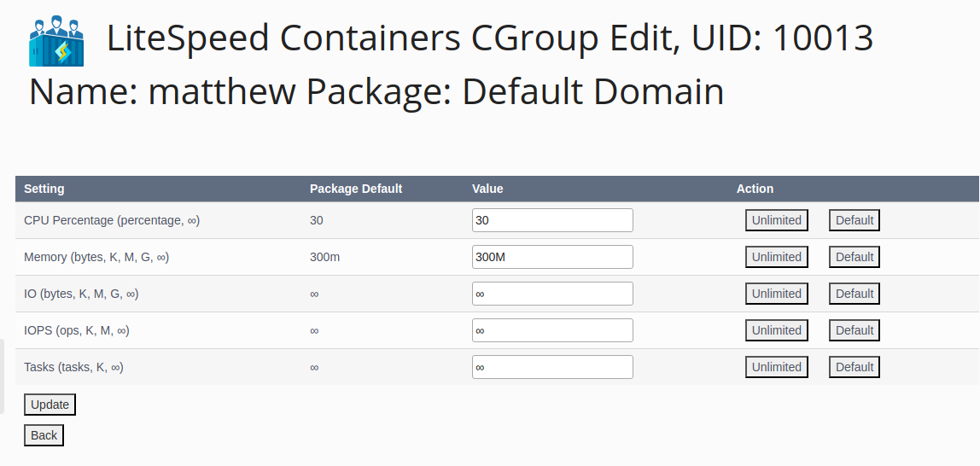
Task: Go Back to the previous page
Action: (44, 435)
